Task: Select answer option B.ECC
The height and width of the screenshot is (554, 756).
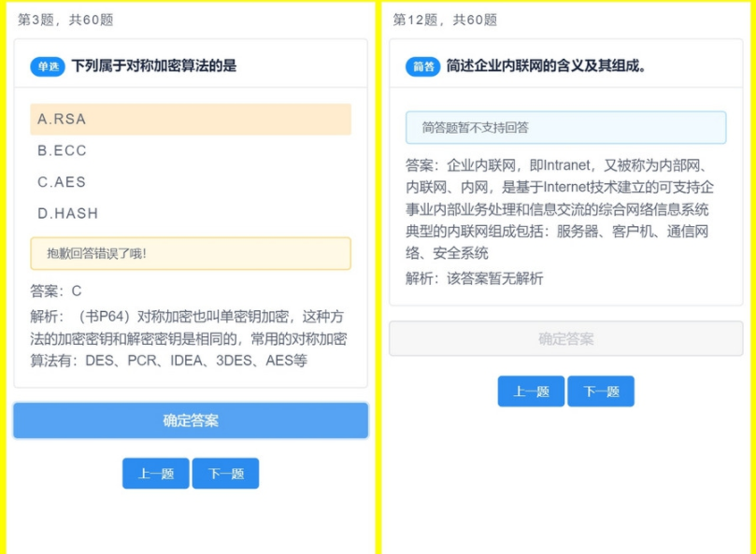Action: point(191,150)
